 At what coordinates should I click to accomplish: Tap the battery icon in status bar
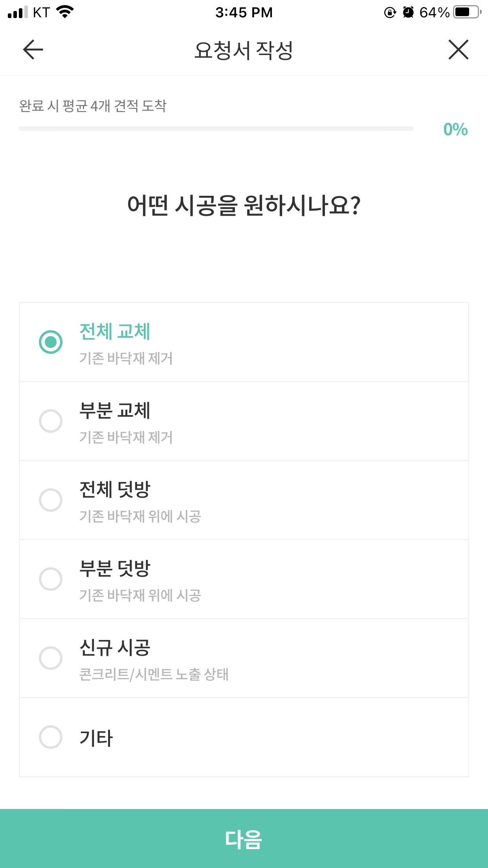click(x=467, y=12)
